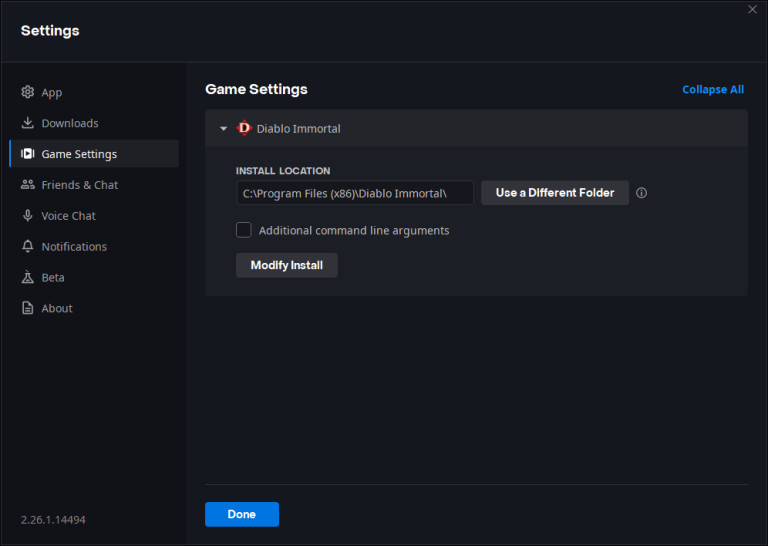Close the Settings window with X

coord(753,10)
